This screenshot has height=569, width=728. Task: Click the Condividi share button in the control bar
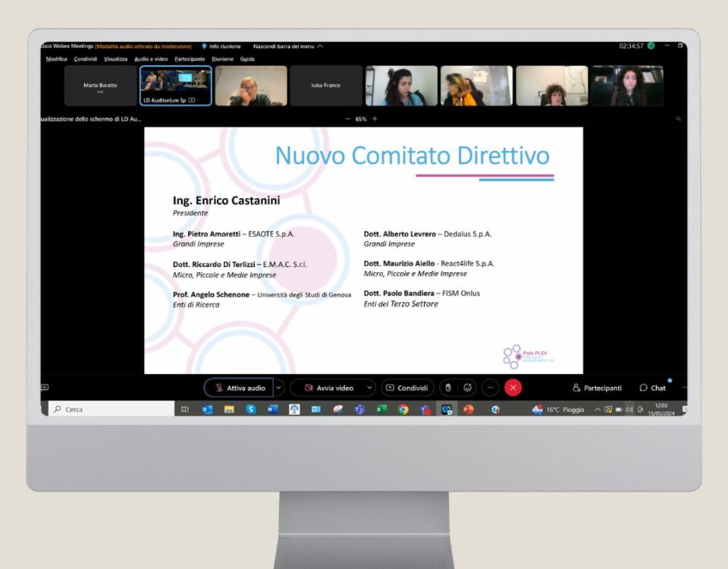[x=408, y=388]
